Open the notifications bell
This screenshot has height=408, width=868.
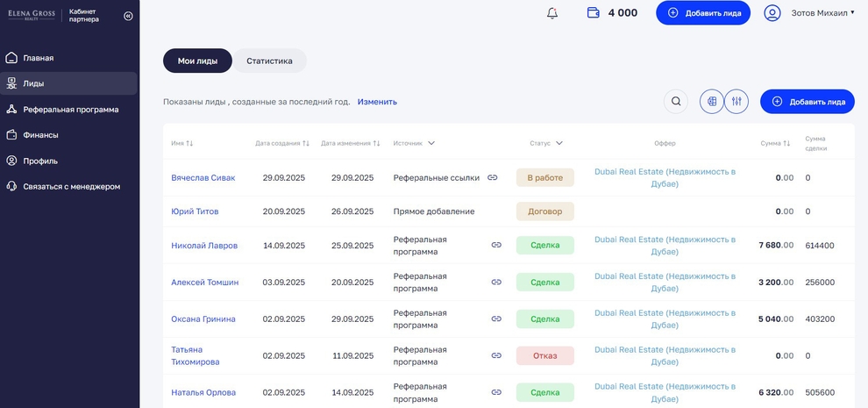click(x=552, y=13)
